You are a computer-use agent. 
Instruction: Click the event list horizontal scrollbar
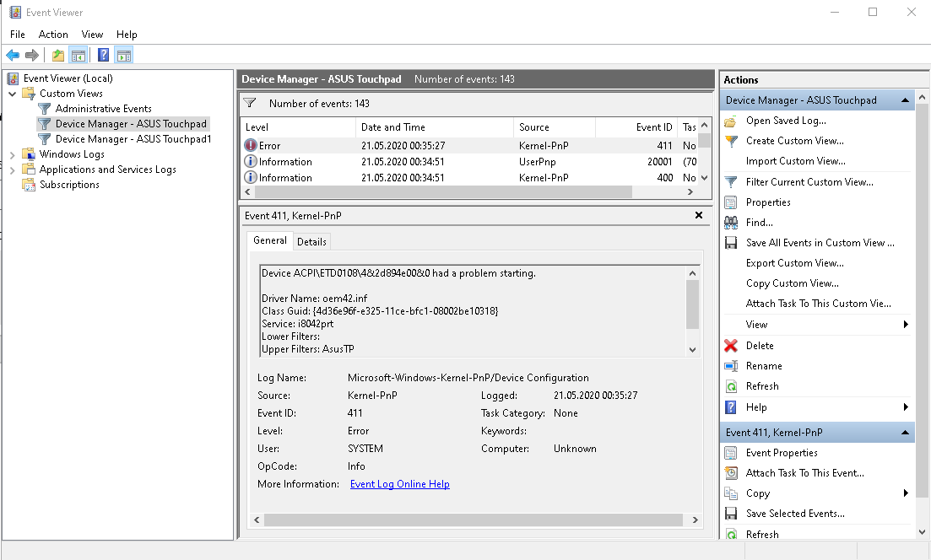443,192
